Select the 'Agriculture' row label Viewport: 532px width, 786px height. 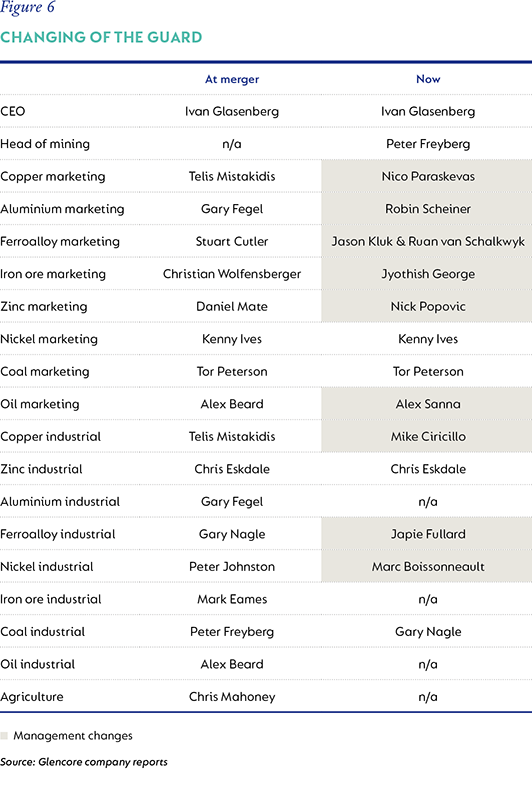[x=32, y=697]
